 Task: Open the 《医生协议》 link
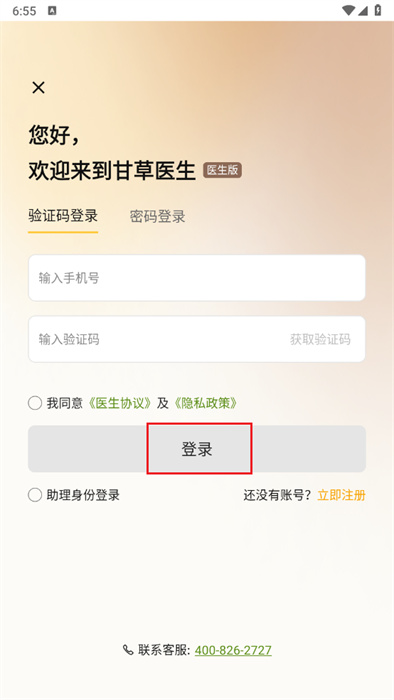(120, 403)
